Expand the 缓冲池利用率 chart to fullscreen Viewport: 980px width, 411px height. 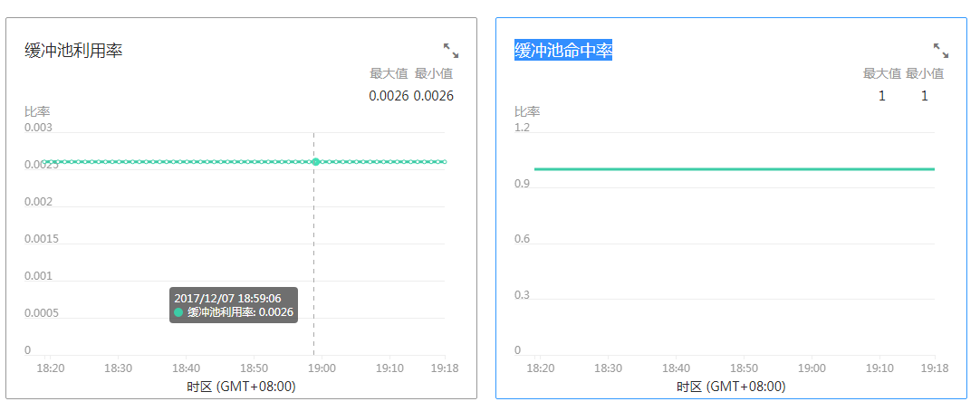(x=450, y=51)
